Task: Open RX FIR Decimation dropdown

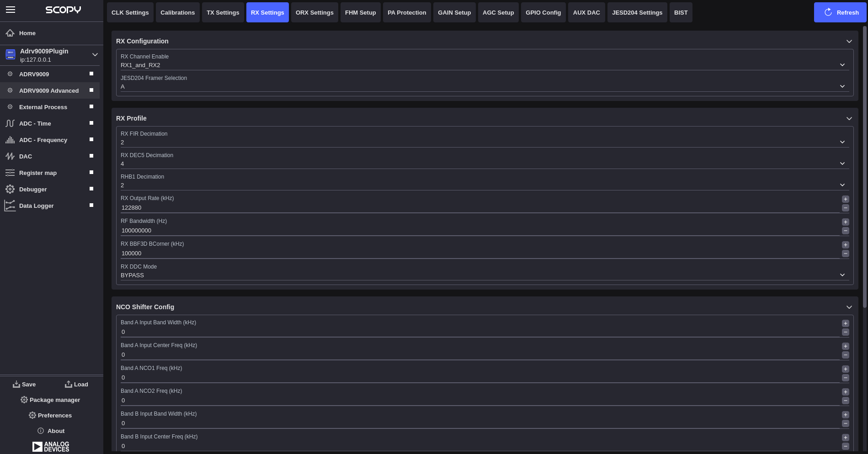Action: point(485,142)
